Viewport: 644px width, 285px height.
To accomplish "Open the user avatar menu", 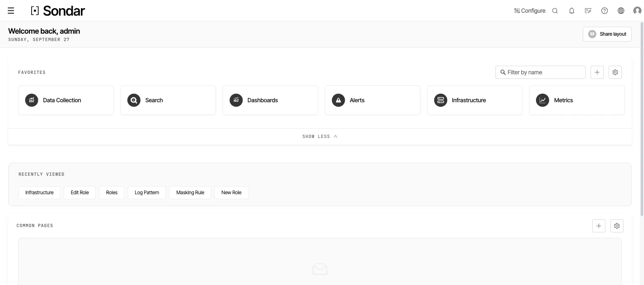I will tap(637, 11).
